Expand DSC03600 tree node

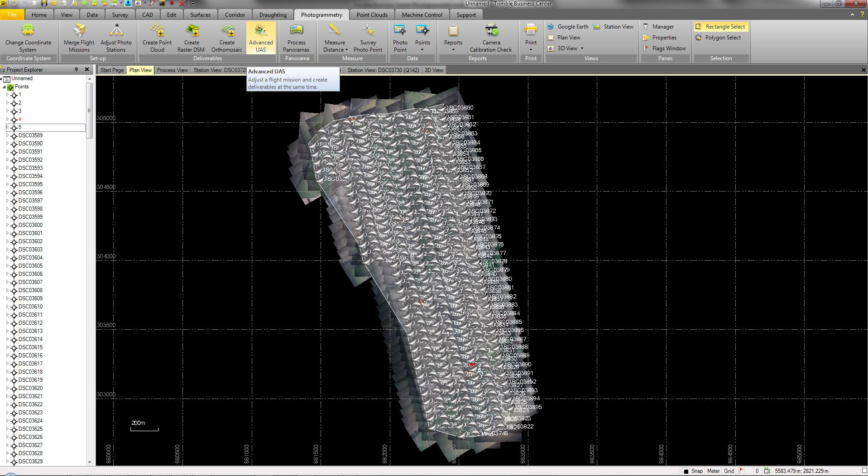coord(7,225)
